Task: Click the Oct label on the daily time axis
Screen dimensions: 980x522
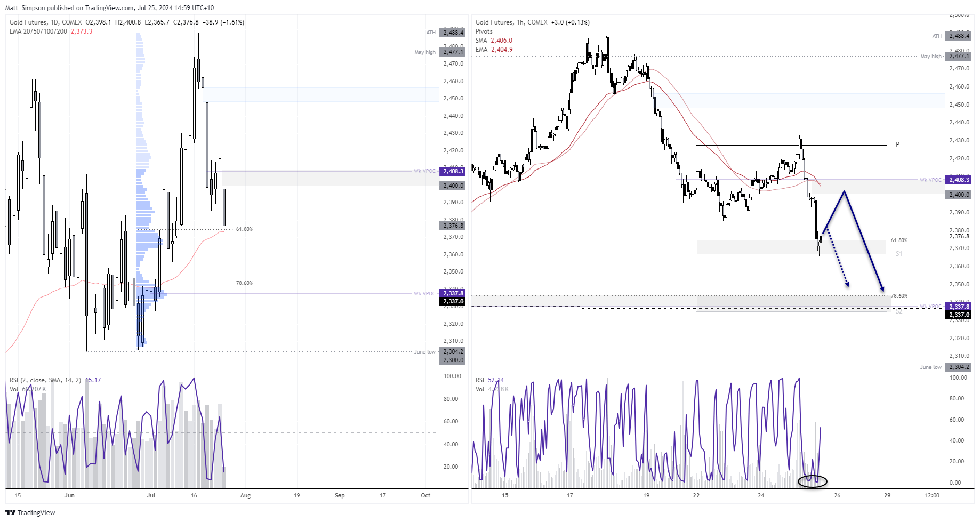Action: pyautogui.click(x=425, y=495)
